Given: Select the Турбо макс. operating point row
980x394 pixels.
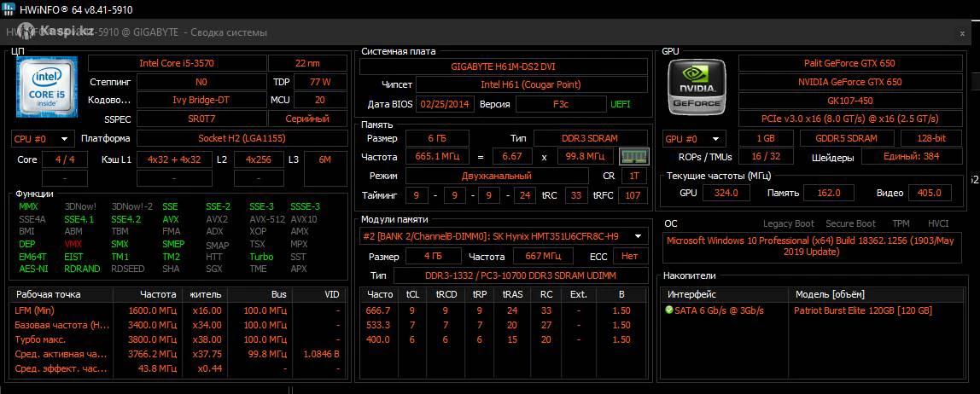Looking at the screenshot, I should click(179, 339).
